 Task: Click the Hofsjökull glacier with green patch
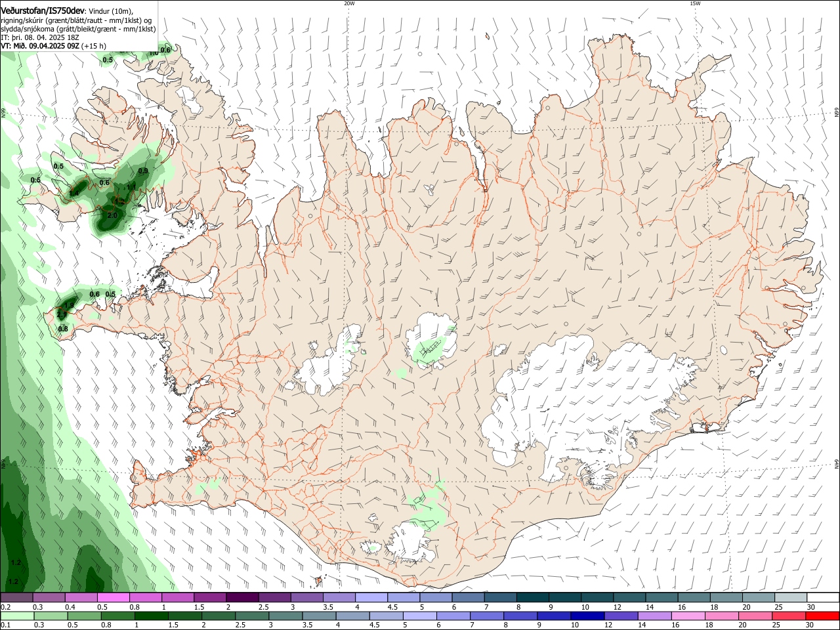pyautogui.click(x=430, y=341)
